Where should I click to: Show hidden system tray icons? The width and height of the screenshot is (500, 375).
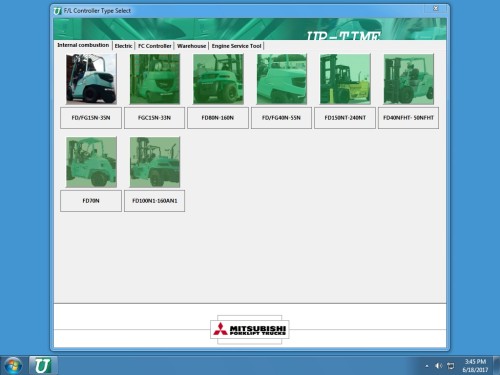click(x=427, y=366)
